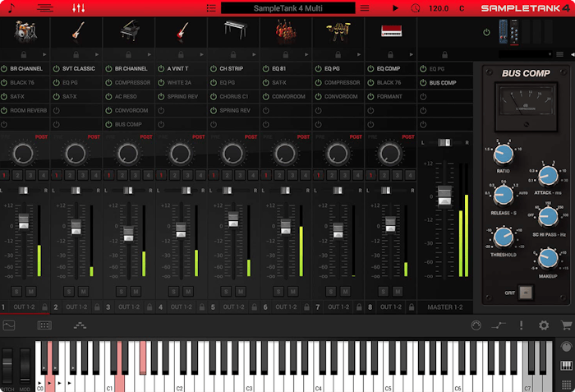Toggle AC RESO effect power
The height and width of the screenshot is (392, 575).
pos(108,96)
